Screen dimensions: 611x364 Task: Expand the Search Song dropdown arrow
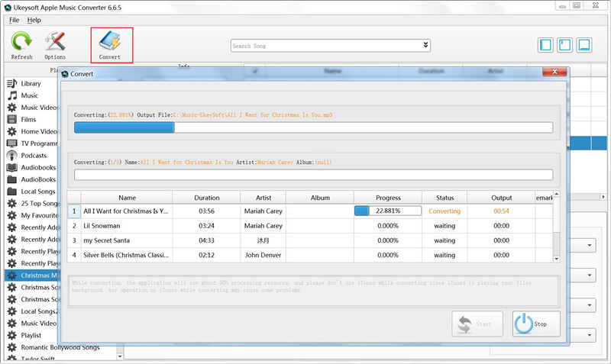pos(426,45)
